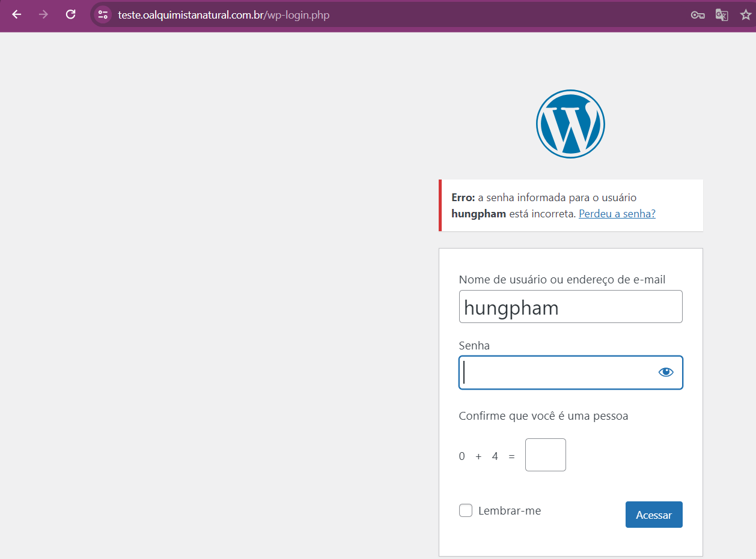The width and height of the screenshot is (756, 559).
Task: Enable the Lembrar-me checkbox
Action: click(x=466, y=511)
